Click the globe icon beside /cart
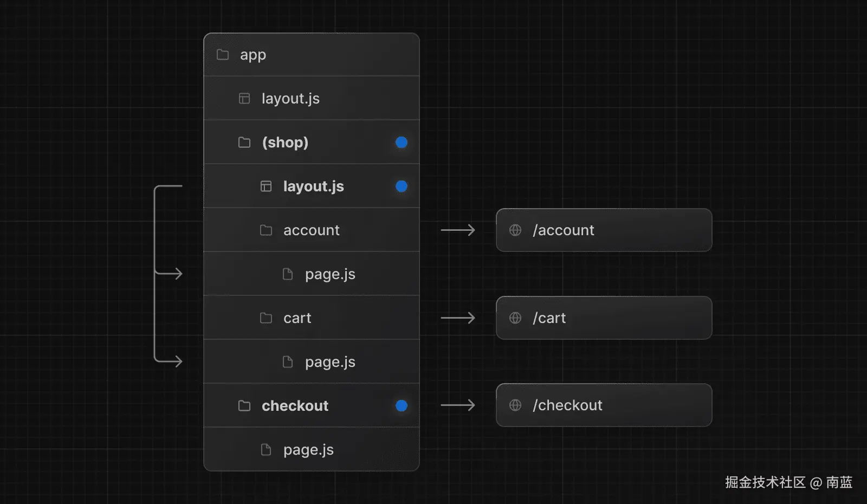 point(515,318)
